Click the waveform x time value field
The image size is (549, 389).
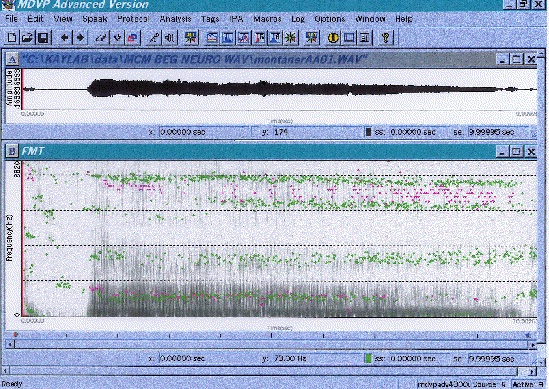click(205, 132)
